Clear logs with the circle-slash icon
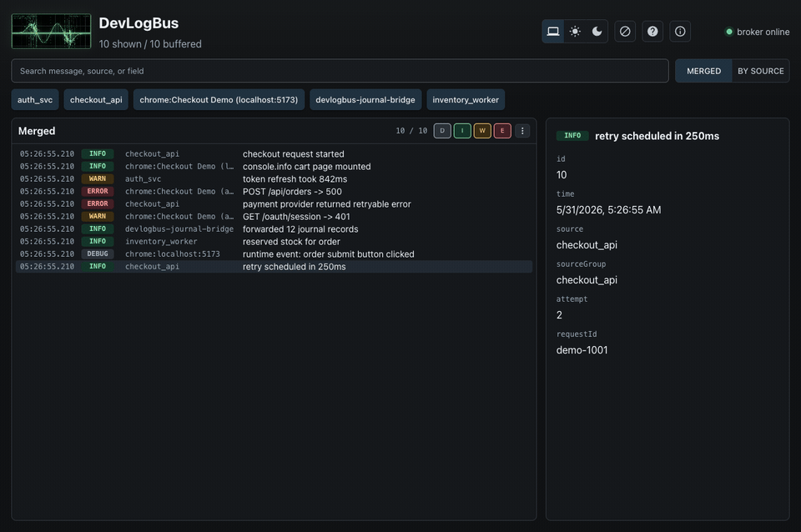The image size is (801, 532). tap(625, 32)
